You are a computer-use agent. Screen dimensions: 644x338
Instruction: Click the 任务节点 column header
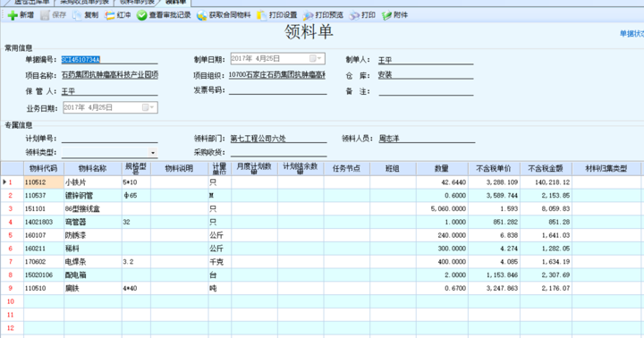347,168
